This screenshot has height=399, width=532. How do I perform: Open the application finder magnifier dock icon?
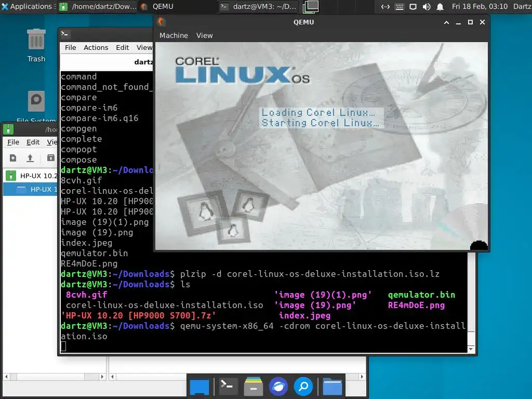pyautogui.click(x=303, y=386)
